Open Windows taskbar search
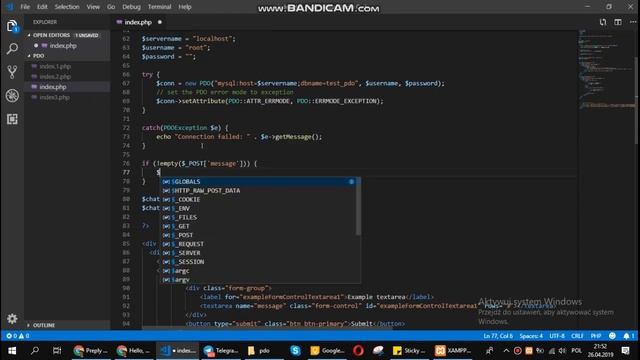Image resolution: width=640 pixels, height=360 pixels. click(x=35, y=351)
